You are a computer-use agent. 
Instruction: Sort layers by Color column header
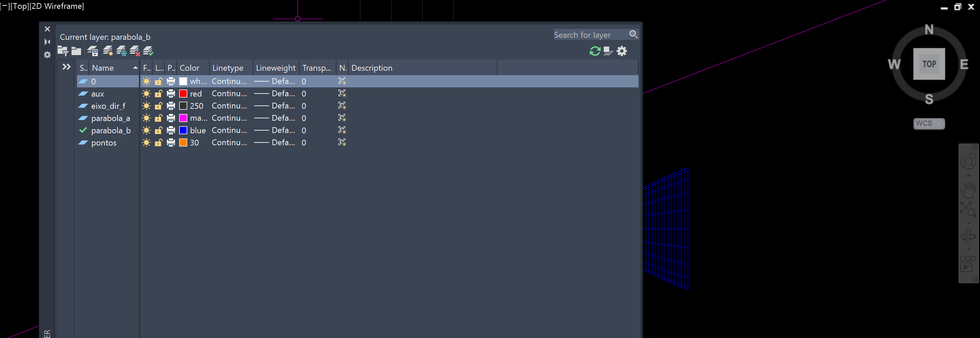pyautogui.click(x=193, y=68)
